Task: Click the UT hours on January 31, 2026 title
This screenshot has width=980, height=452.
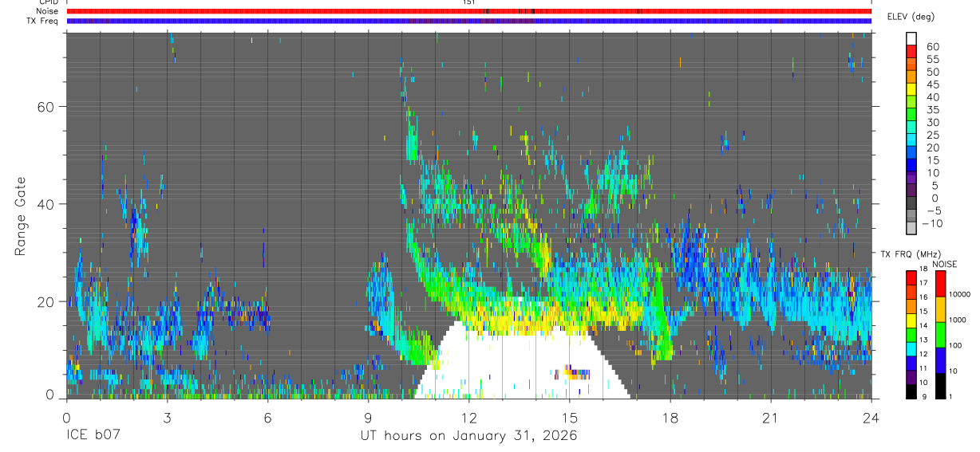Action: (469, 437)
